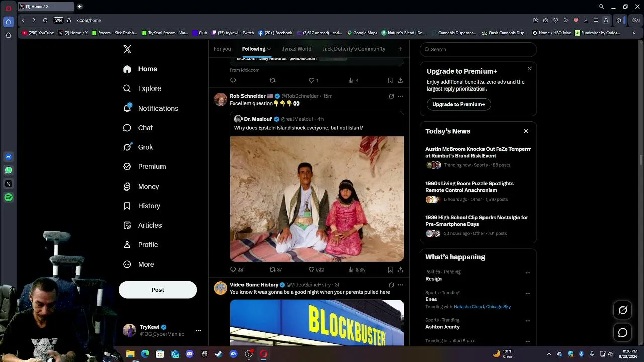Screen dimensions: 644x362
Task: Like Rob Schneider's post
Action: coord(311,269)
